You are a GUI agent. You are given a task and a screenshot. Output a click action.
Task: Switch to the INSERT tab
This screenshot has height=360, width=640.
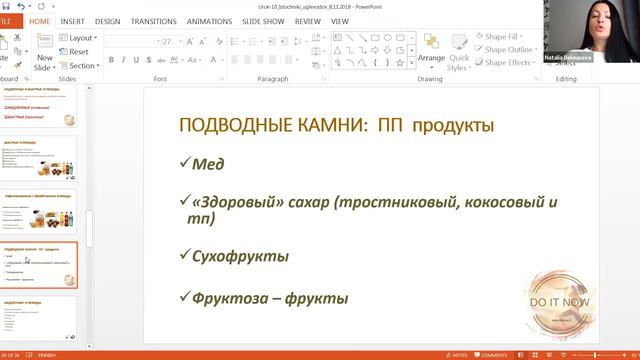(72, 22)
